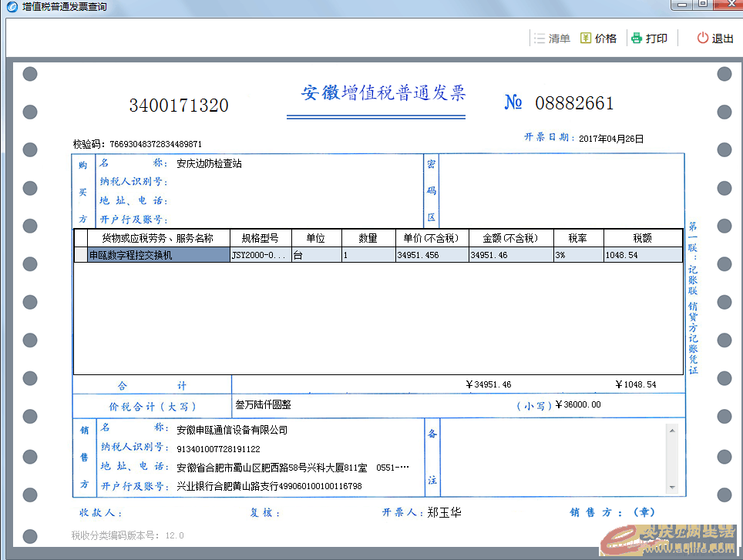Image resolution: width=743 pixels, height=560 pixels.
Task: Click the red power exit icon
Action: click(x=702, y=39)
